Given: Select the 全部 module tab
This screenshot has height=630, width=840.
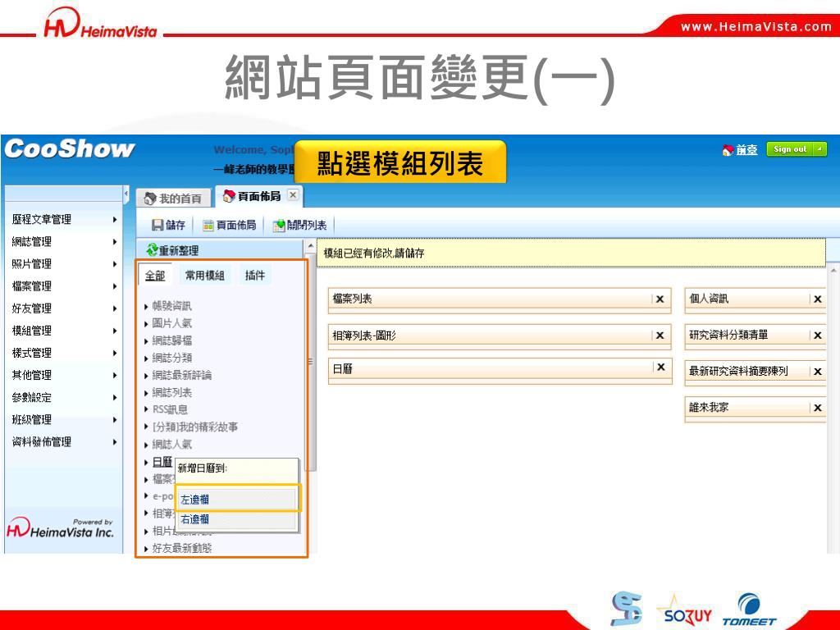Looking at the screenshot, I should [x=155, y=276].
